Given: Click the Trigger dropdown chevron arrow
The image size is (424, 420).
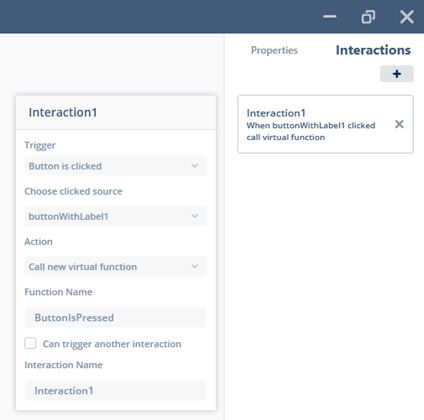Looking at the screenshot, I should (x=195, y=166).
